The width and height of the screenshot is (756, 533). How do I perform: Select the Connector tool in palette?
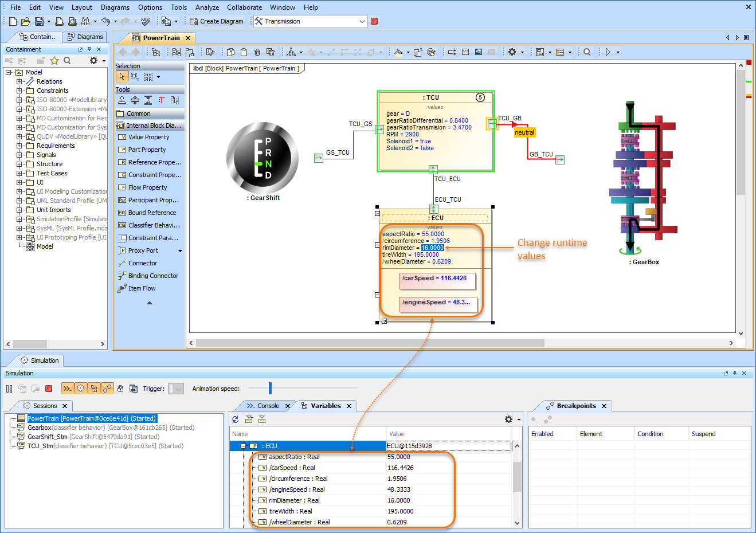[x=142, y=263]
